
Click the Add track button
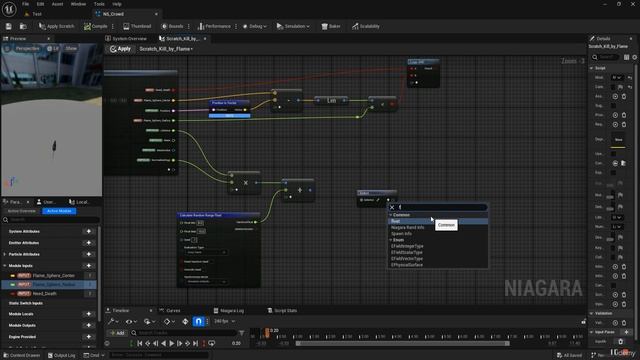pyautogui.click(x=118, y=333)
